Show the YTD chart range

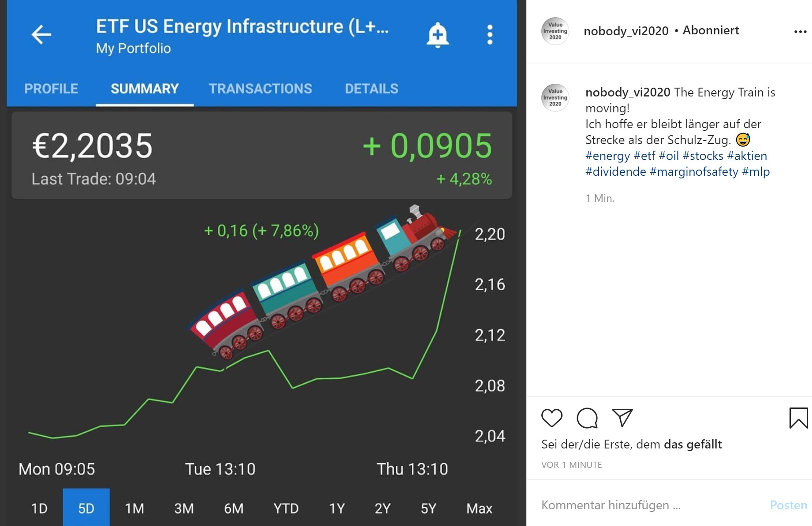(x=286, y=508)
